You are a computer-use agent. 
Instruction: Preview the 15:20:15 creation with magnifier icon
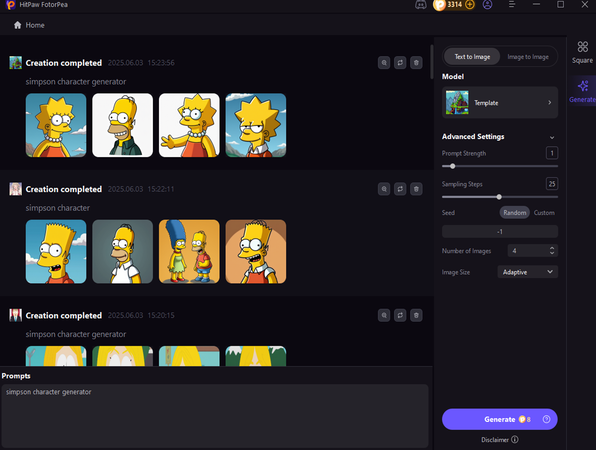point(384,315)
